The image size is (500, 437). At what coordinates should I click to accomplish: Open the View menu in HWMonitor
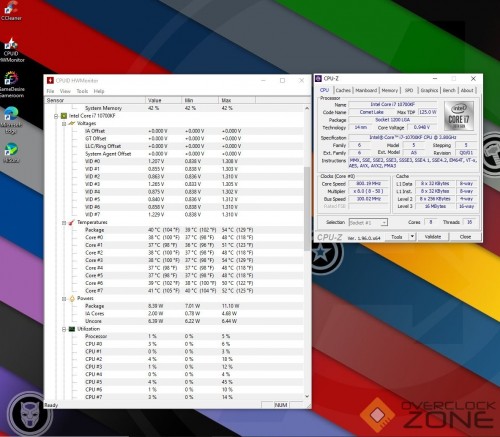pos(65,91)
